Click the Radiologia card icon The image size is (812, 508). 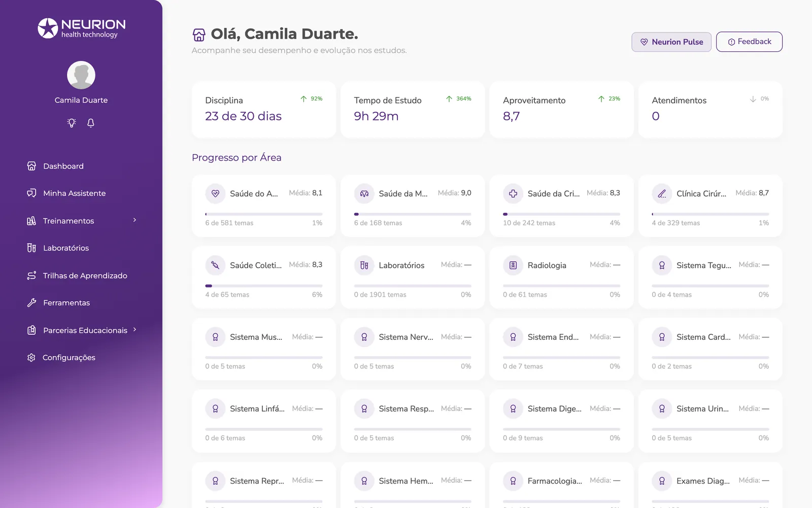[x=513, y=265]
